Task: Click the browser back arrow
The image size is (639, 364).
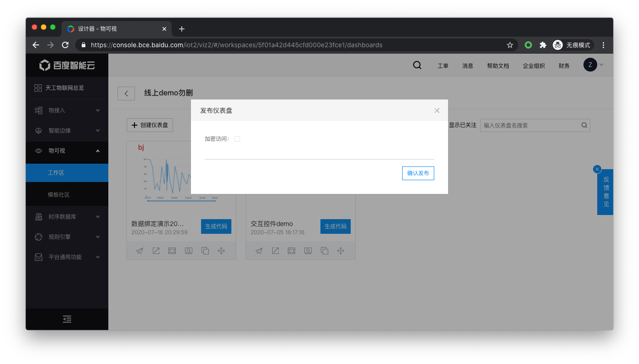Action: point(36,45)
